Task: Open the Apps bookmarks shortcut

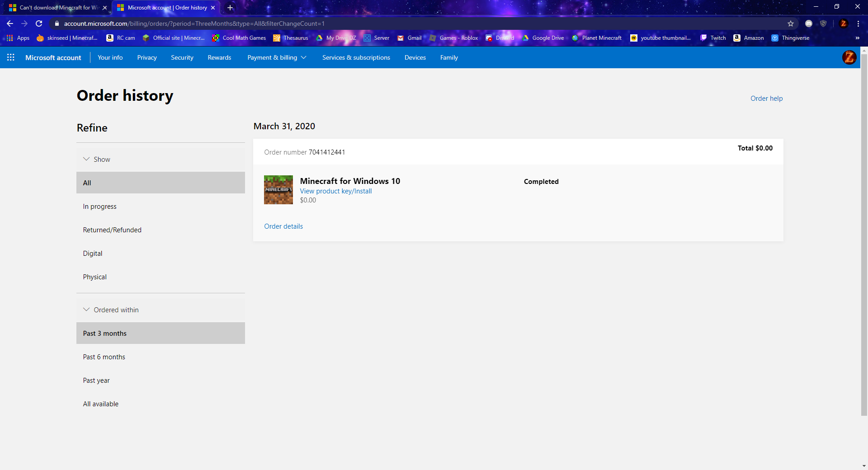Action: click(18, 38)
